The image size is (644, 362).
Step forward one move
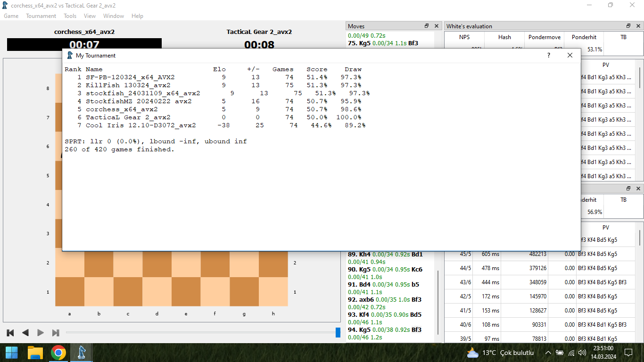coord(41,333)
